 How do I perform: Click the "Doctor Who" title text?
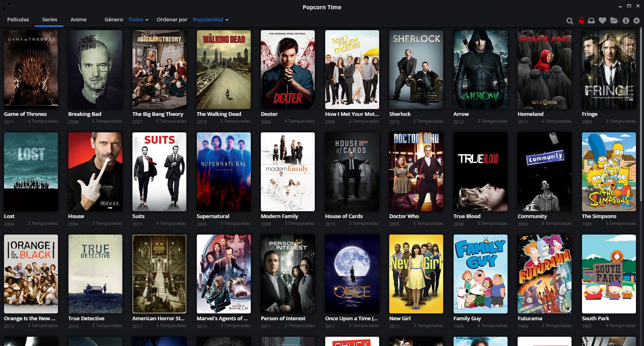pyautogui.click(x=404, y=216)
